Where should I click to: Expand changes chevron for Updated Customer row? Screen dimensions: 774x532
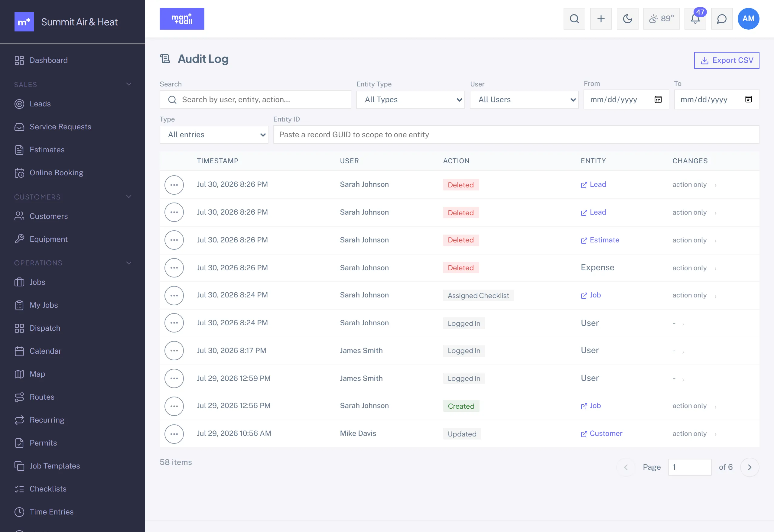[715, 434]
